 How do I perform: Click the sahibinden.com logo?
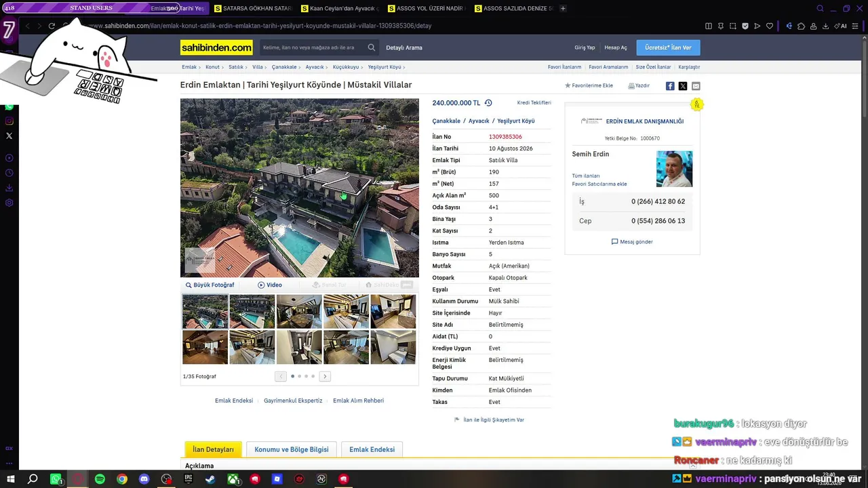pos(216,47)
